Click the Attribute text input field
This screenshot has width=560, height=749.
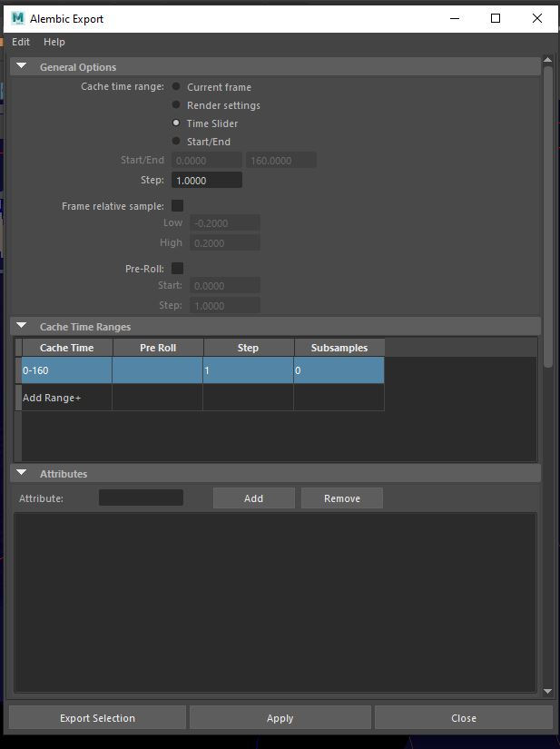tap(141, 498)
